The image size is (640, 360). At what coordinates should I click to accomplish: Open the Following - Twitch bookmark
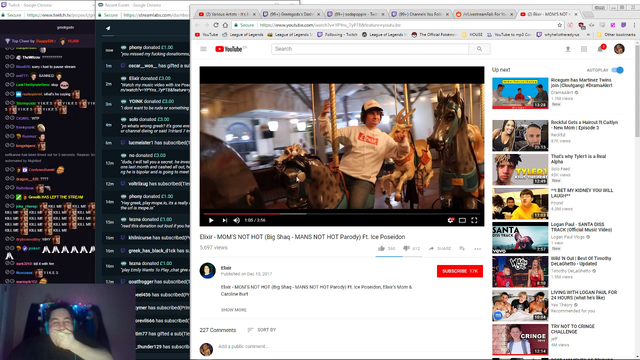point(338,35)
